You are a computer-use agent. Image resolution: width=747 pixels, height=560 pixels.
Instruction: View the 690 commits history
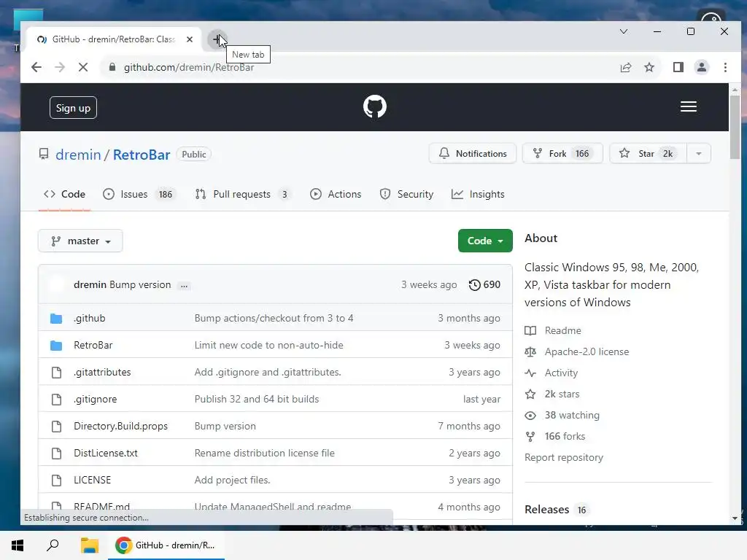pos(484,285)
